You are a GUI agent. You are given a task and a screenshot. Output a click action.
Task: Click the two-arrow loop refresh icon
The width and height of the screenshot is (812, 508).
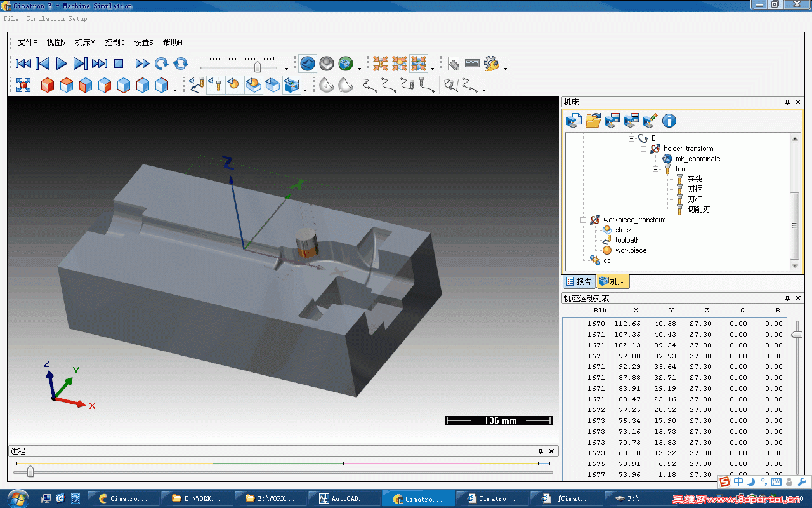(181, 63)
